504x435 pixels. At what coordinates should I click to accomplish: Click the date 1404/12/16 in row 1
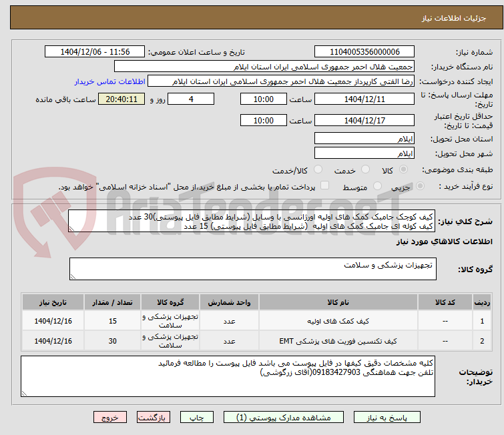click(x=53, y=321)
